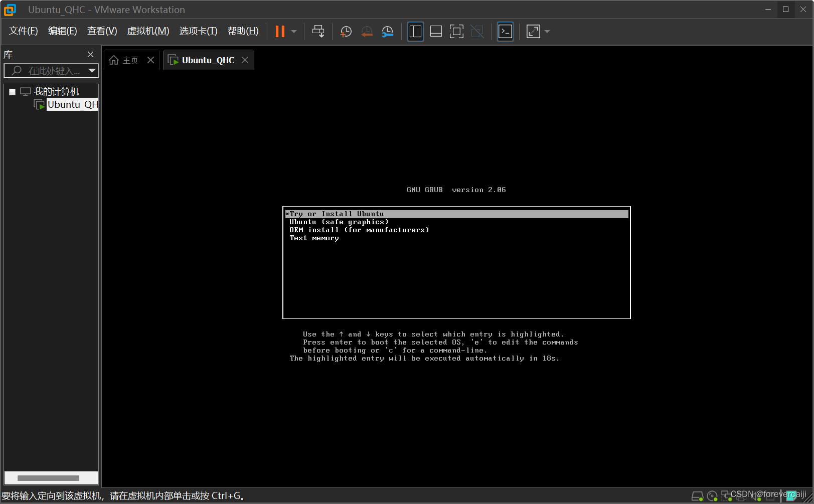Select 'Try or Install Ubuntu' GRUB entry
The height and width of the screenshot is (504, 814).
[x=456, y=214]
